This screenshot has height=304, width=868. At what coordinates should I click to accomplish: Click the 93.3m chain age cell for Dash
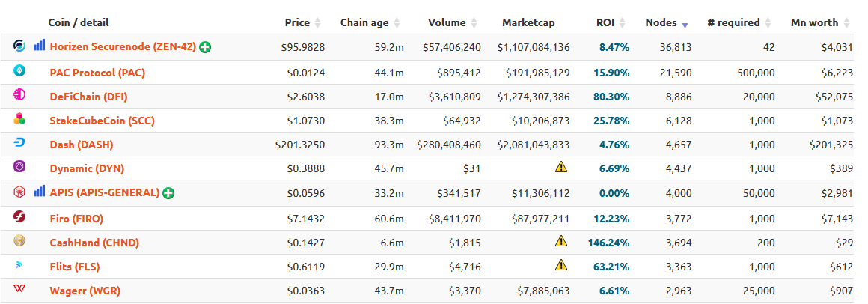point(389,145)
